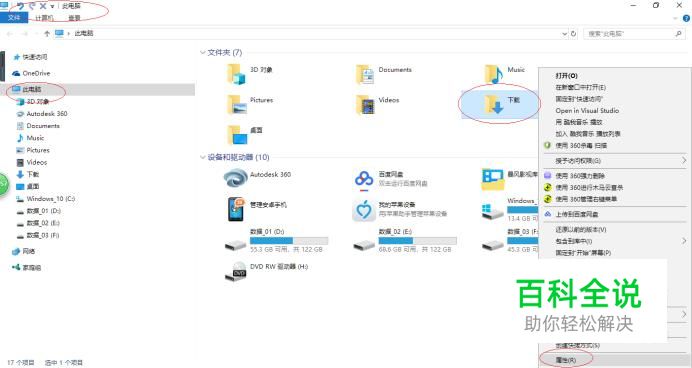
Task: Choose 固定到"开始"屏幕(P)
Action: (x=583, y=253)
